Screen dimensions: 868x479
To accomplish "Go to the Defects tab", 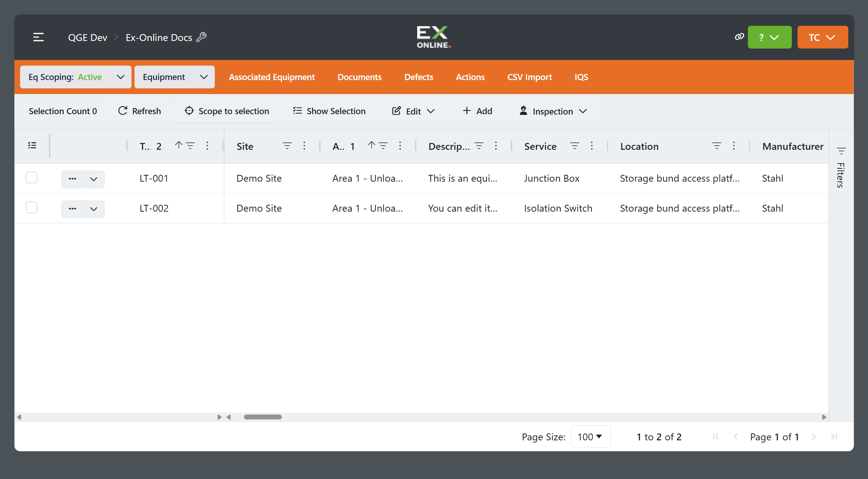I will tap(419, 77).
